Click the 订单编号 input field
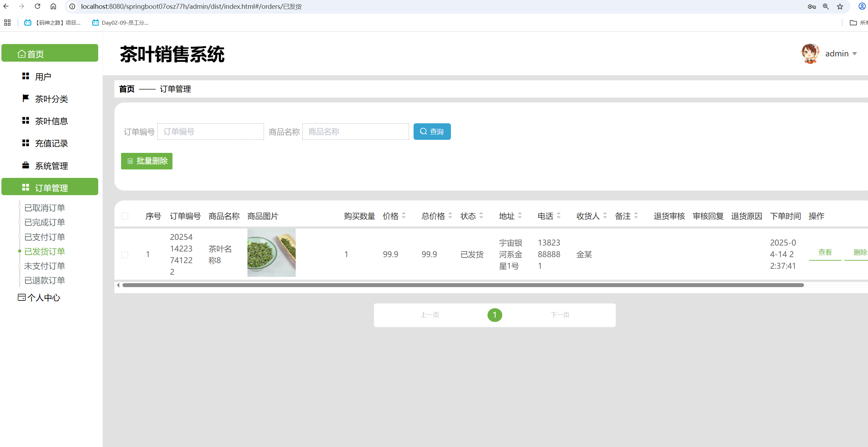The image size is (868, 447). pyautogui.click(x=210, y=131)
